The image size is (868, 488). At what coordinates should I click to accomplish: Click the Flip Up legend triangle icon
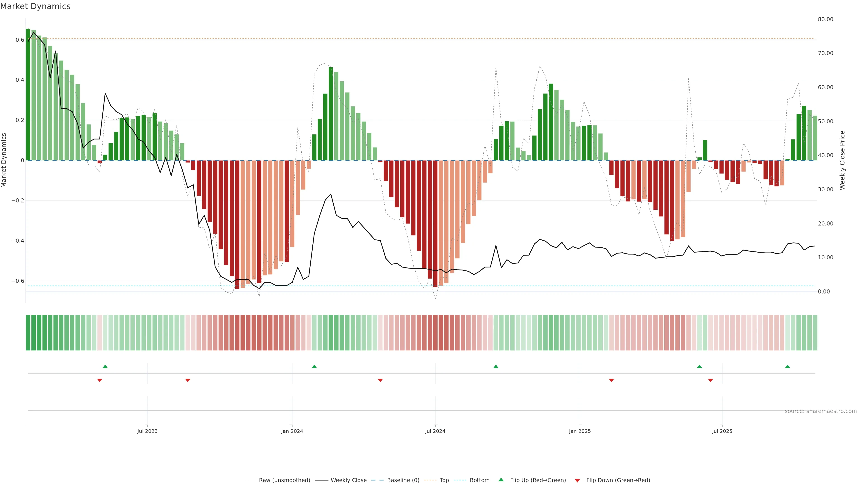501,480
